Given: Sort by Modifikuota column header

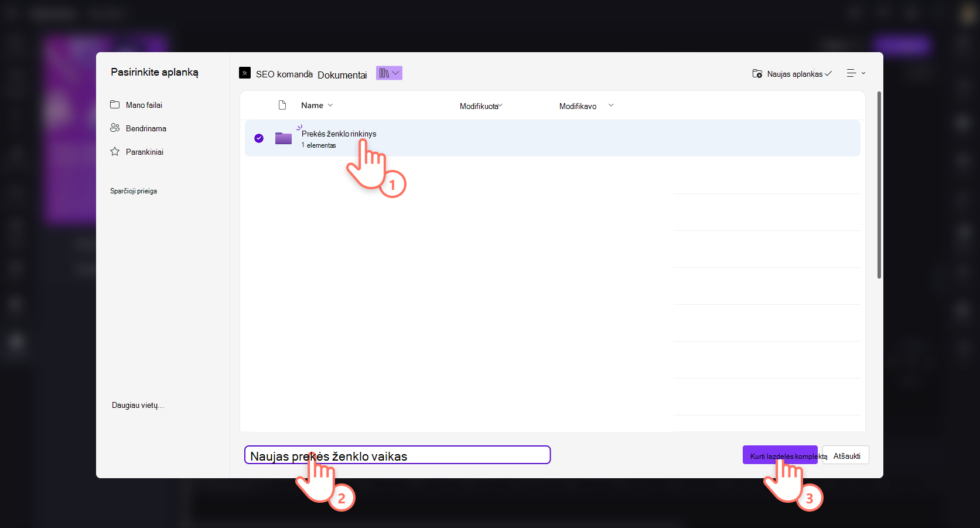Looking at the screenshot, I should 481,106.
